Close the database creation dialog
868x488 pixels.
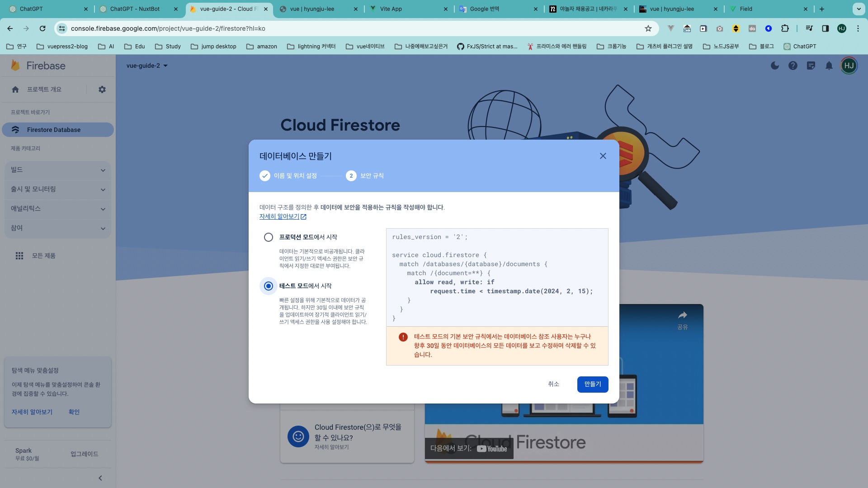click(x=603, y=156)
